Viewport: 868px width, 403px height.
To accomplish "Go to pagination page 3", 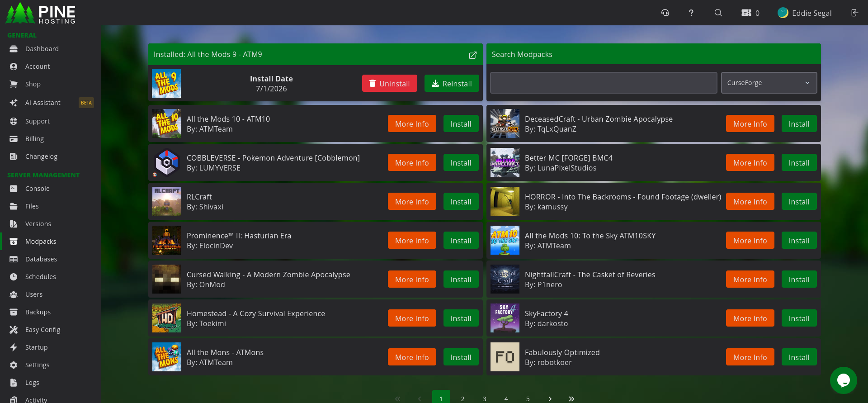I will [484, 398].
